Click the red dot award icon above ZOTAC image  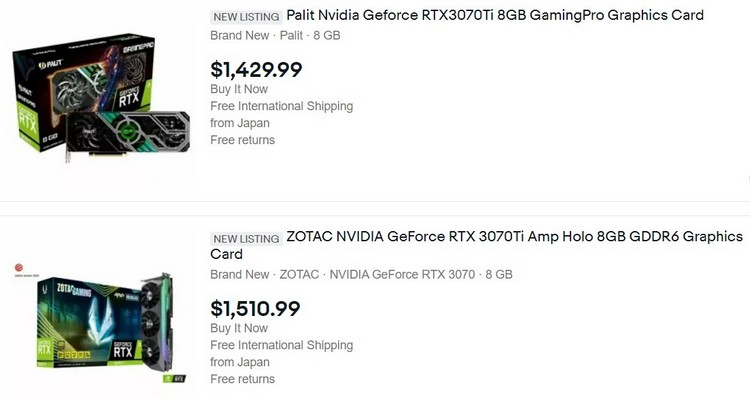[x=19, y=267]
